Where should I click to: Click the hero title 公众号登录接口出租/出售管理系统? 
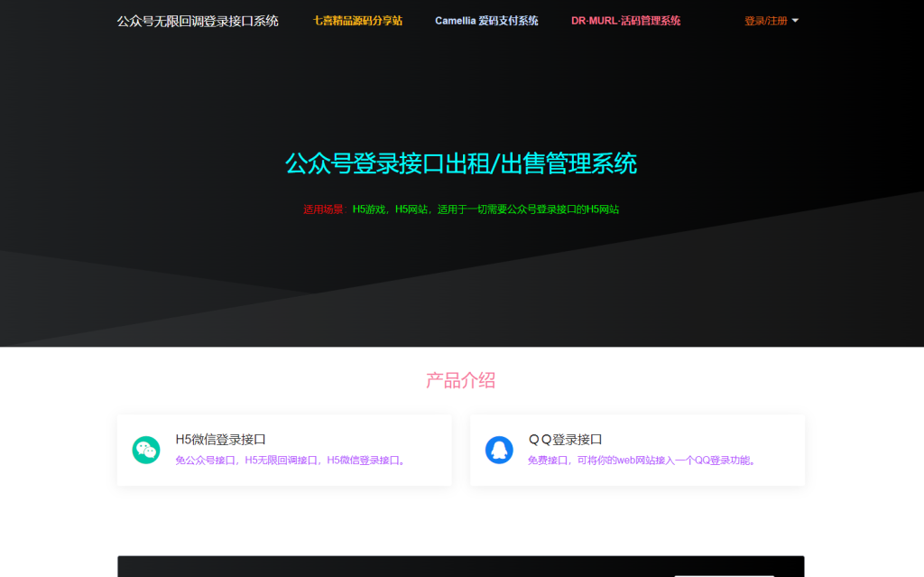coord(461,163)
